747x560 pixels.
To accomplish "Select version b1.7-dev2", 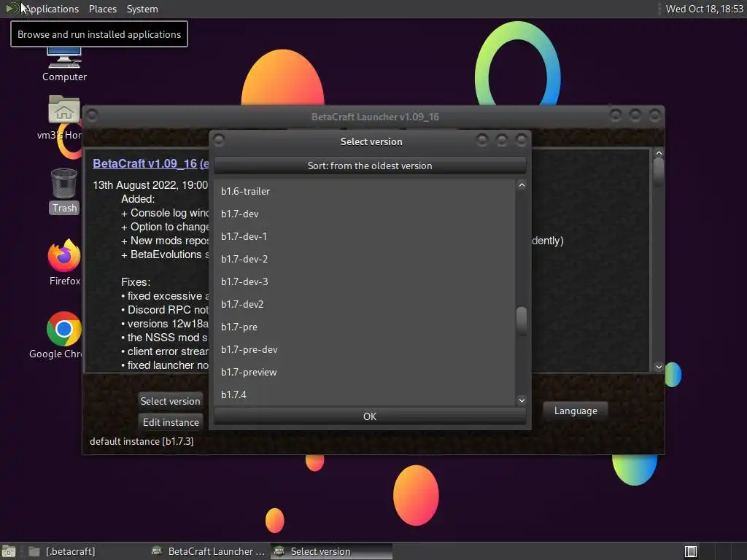I will pyautogui.click(x=365, y=304).
